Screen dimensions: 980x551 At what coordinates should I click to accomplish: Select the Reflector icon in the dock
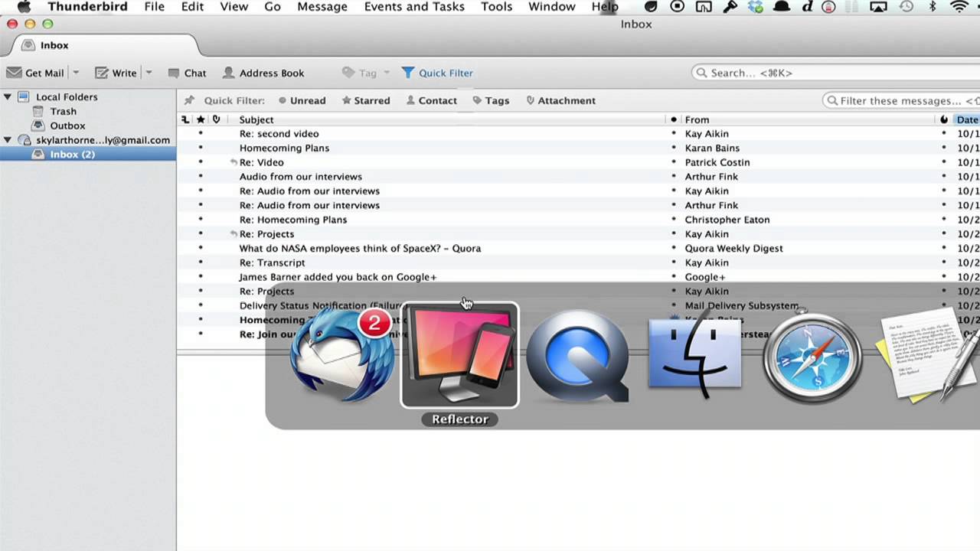(459, 356)
